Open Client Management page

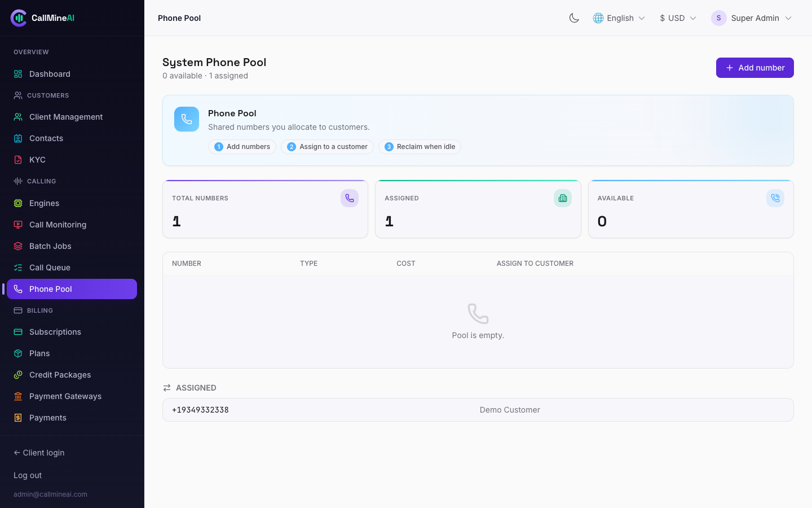72,117
